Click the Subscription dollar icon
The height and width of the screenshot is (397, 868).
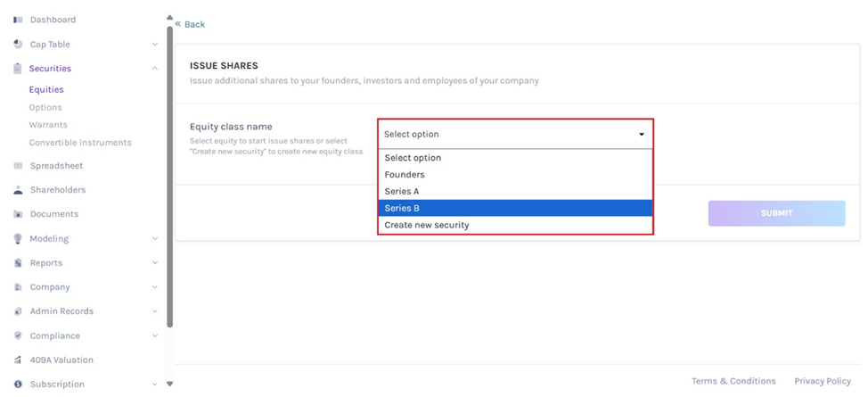point(18,385)
